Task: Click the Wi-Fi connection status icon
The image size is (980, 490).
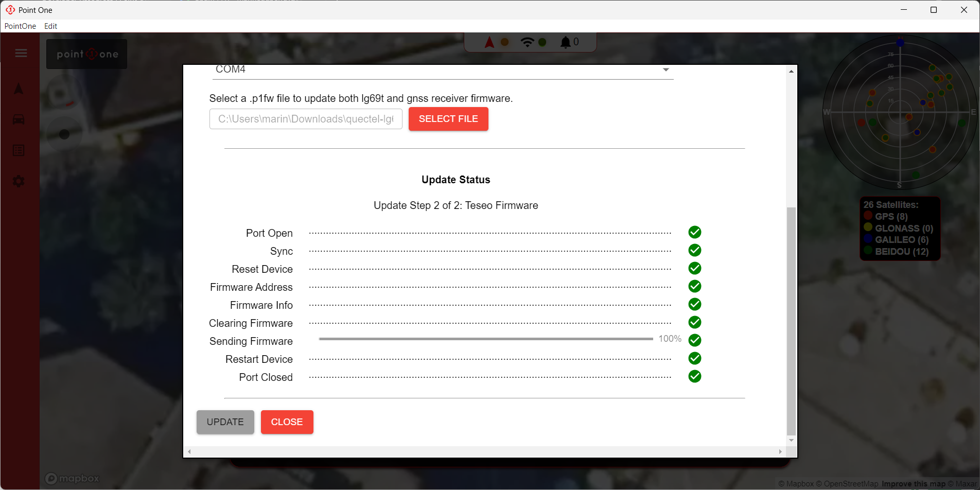Action: tap(527, 42)
